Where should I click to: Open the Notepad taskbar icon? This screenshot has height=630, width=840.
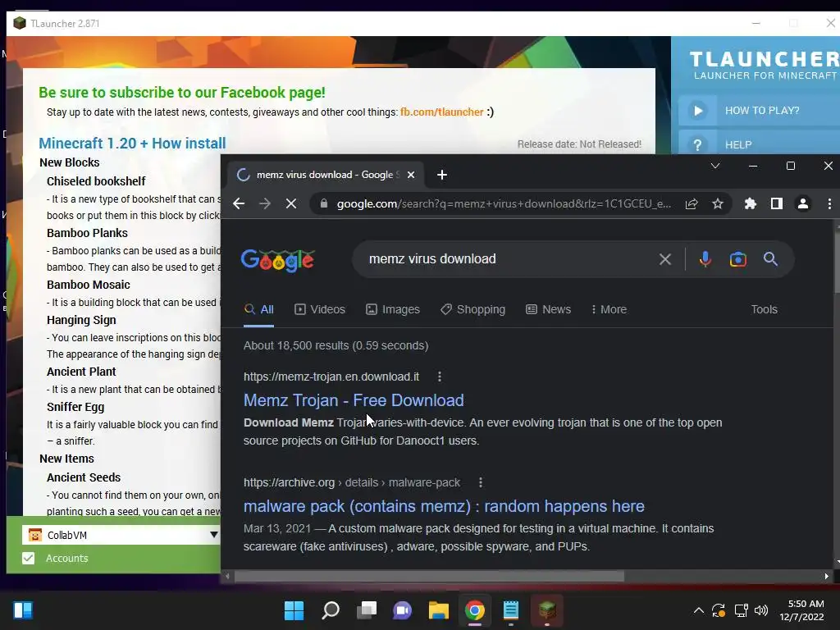pos(511,610)
